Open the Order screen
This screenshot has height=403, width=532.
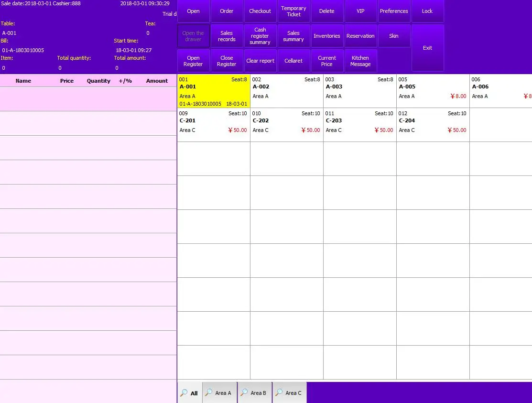[227, 11]
